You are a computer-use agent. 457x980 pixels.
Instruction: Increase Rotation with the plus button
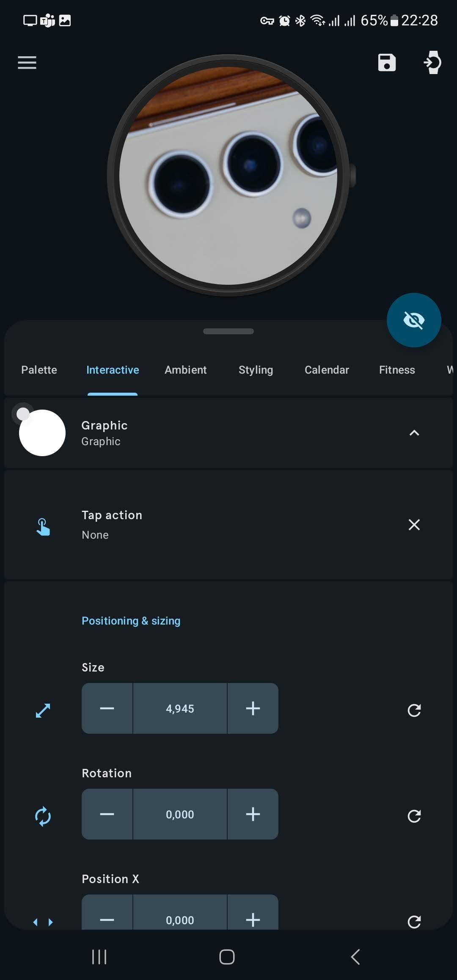[253, 814]
